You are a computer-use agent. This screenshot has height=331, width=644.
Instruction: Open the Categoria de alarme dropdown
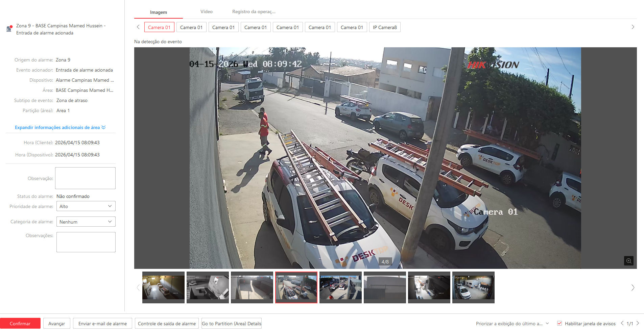(86, 222)
